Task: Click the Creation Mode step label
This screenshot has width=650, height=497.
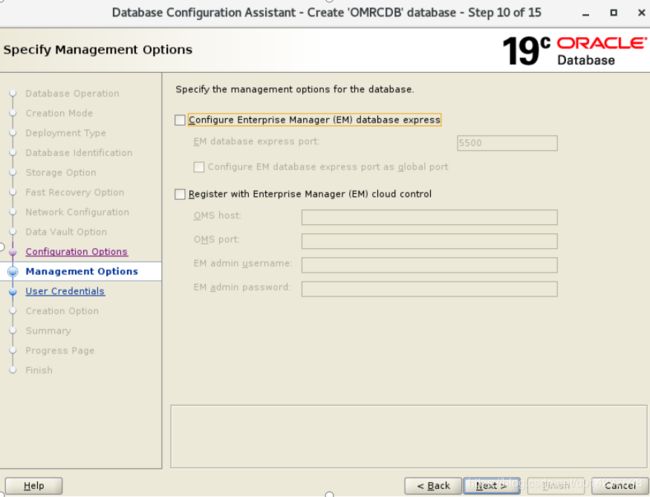Action: pos(59,113)
